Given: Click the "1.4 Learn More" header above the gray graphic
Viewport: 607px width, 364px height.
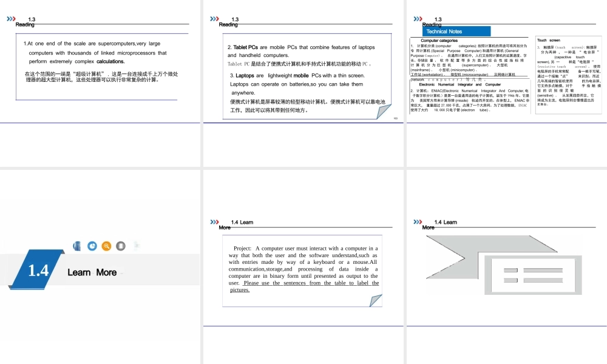Looking at the screenshot, I should pos(439,224).
